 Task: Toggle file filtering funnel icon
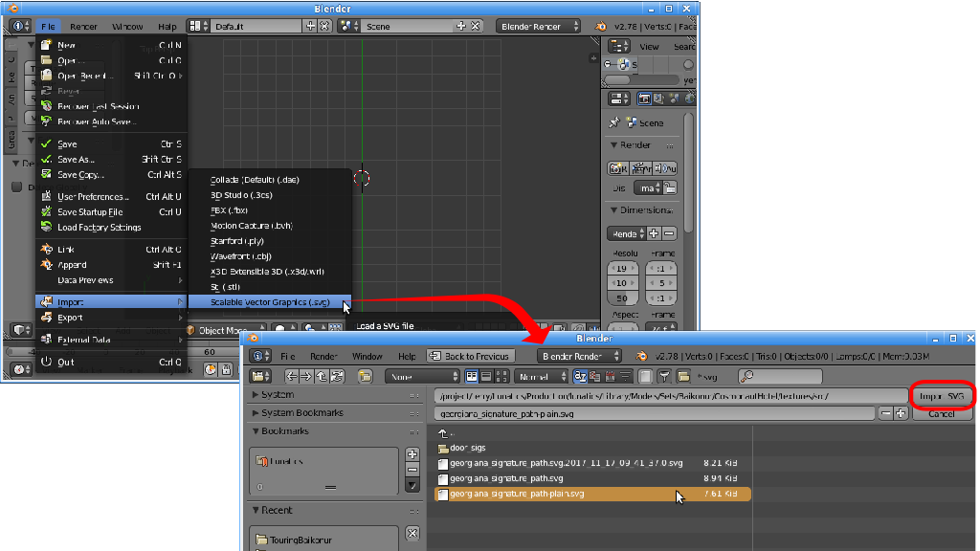[665, 377]
